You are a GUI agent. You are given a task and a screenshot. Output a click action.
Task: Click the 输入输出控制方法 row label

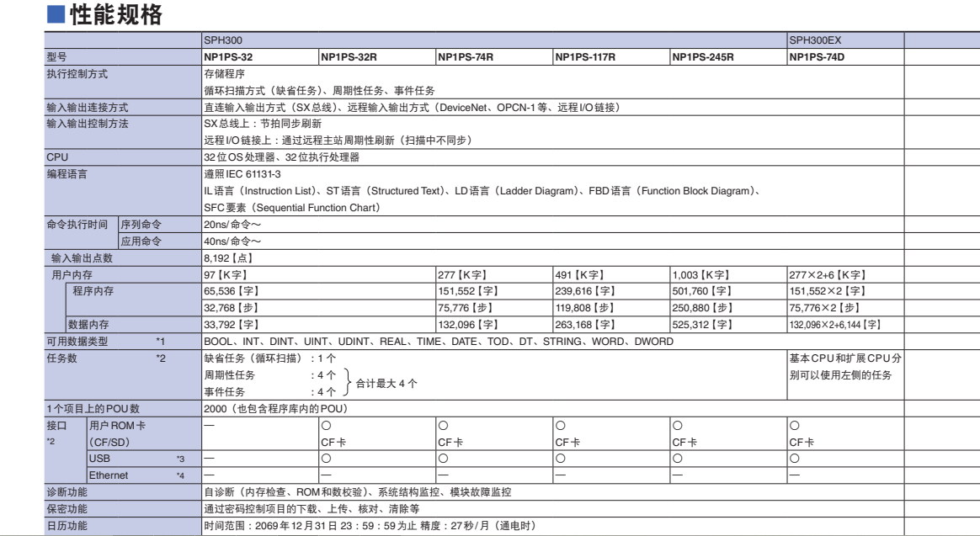(x=88, y=124)
